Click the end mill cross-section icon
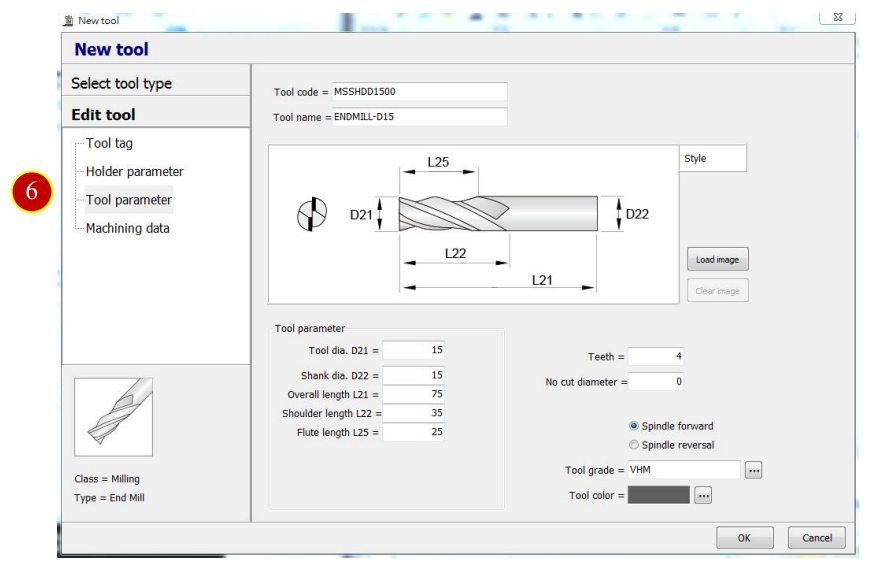Screen dimensions: 876x562 312,214
